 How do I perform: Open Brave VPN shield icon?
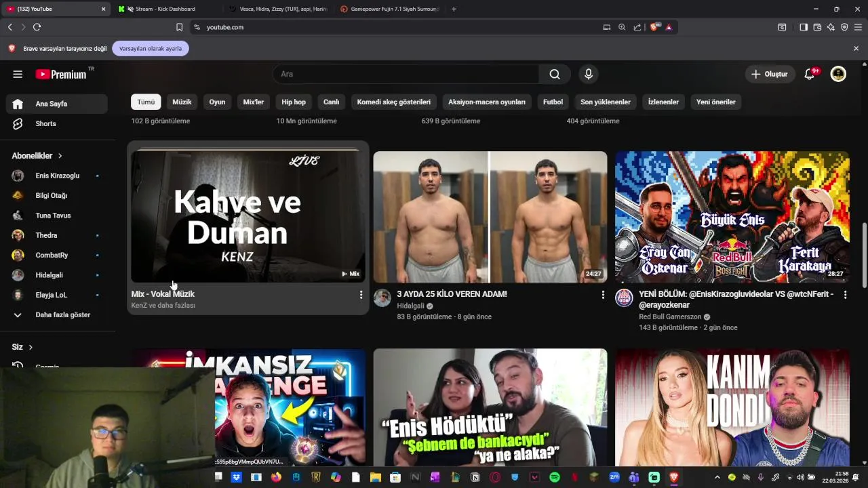point(844,27)
